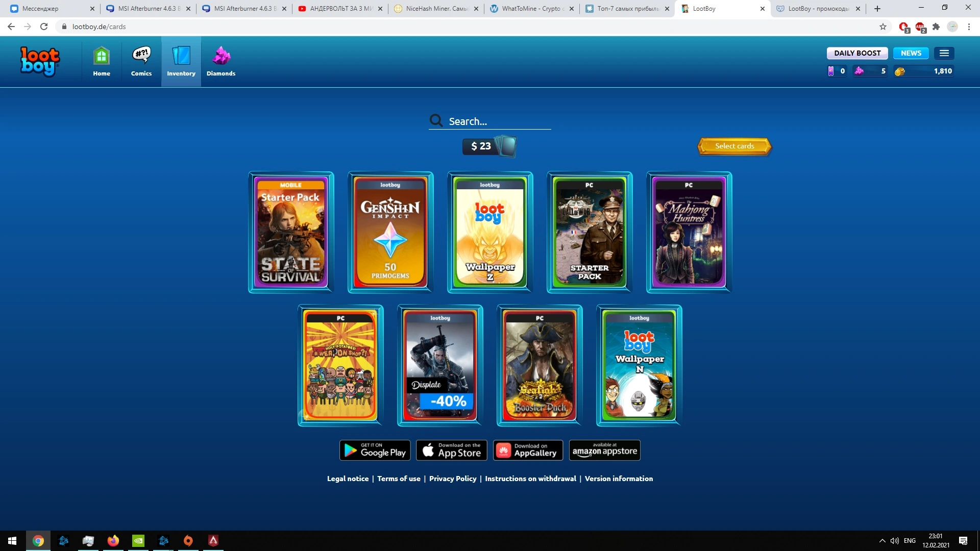Screen dimensions: 980x551
Task: Open the News button
Action: pos(911,53)
